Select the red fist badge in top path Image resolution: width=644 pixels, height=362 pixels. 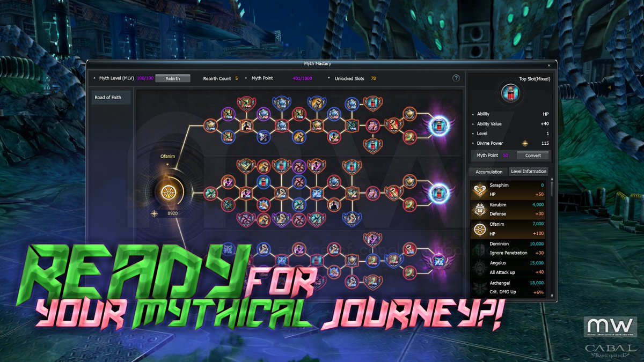coord(393,126)
